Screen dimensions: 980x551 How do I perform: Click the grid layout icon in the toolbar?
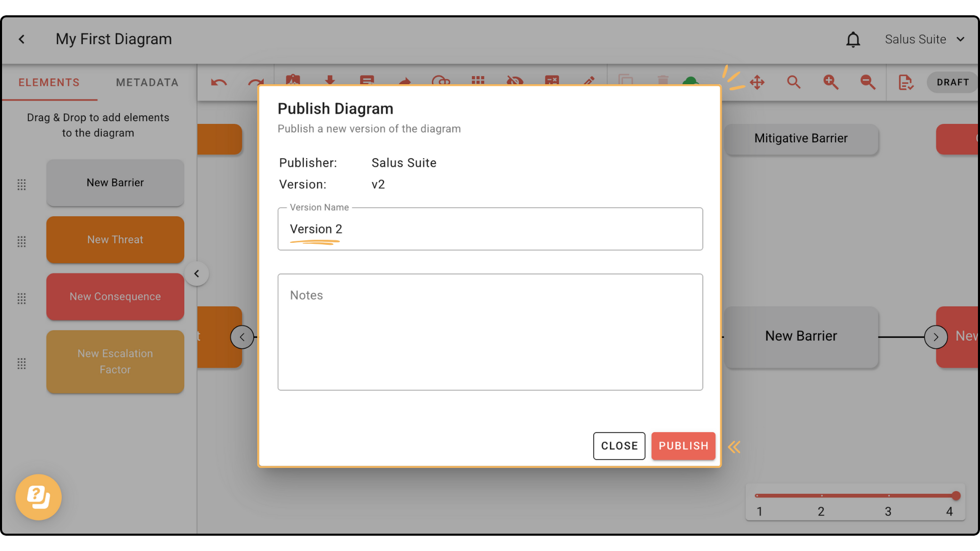pyautogui.click(x=478, y=82)
